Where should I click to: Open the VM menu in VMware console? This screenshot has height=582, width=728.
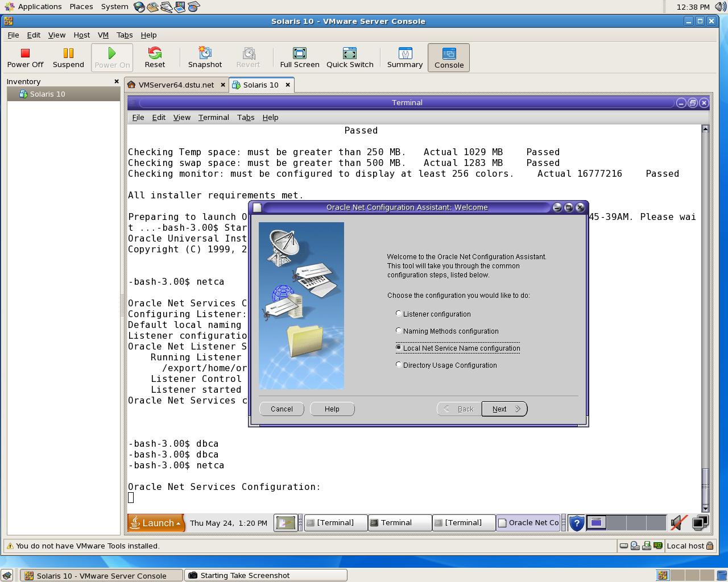coord(103,35)
